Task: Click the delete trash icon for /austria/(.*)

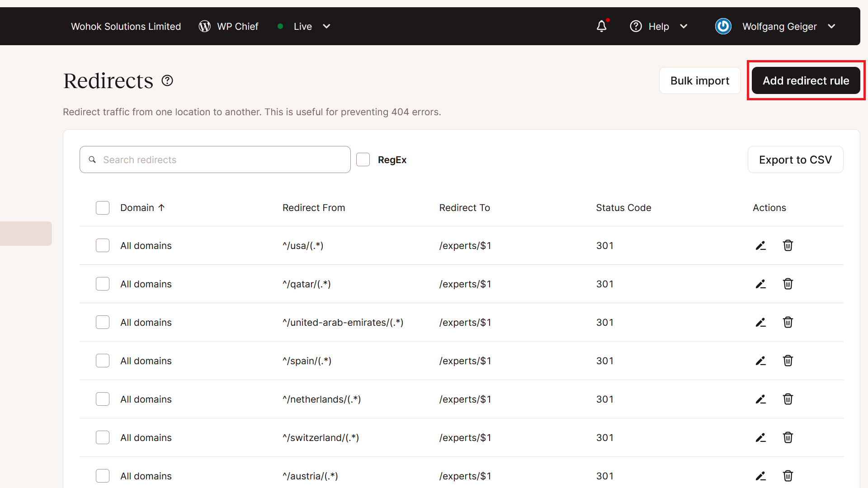Action: (x=787, y=476)
